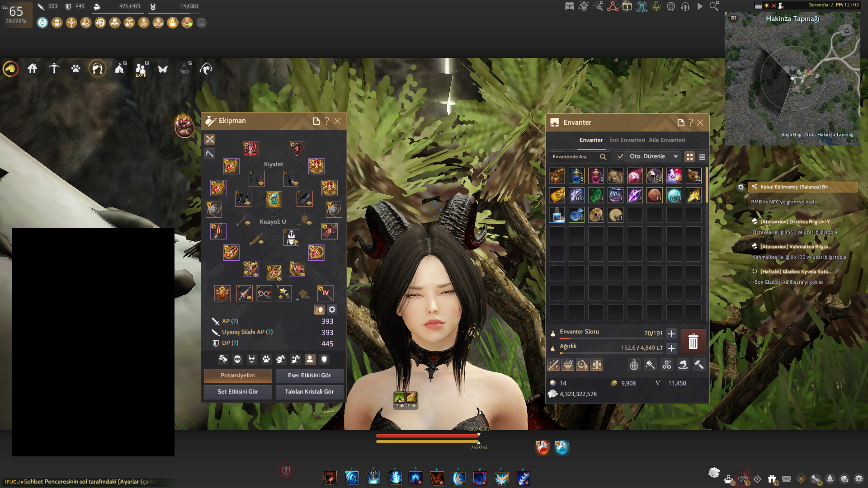Click the trash can delete item icon

(x=693, y=342)
